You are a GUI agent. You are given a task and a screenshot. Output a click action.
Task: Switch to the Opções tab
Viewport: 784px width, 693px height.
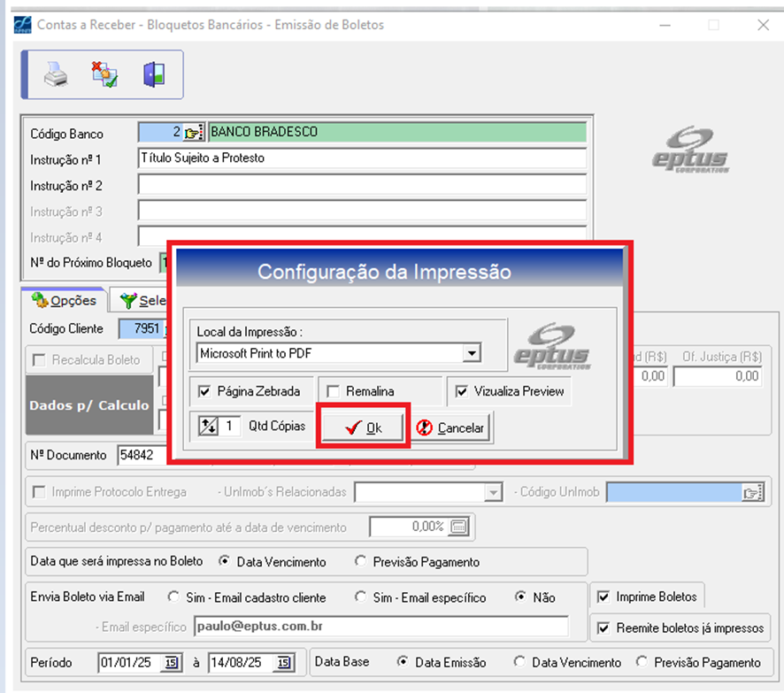65,300
